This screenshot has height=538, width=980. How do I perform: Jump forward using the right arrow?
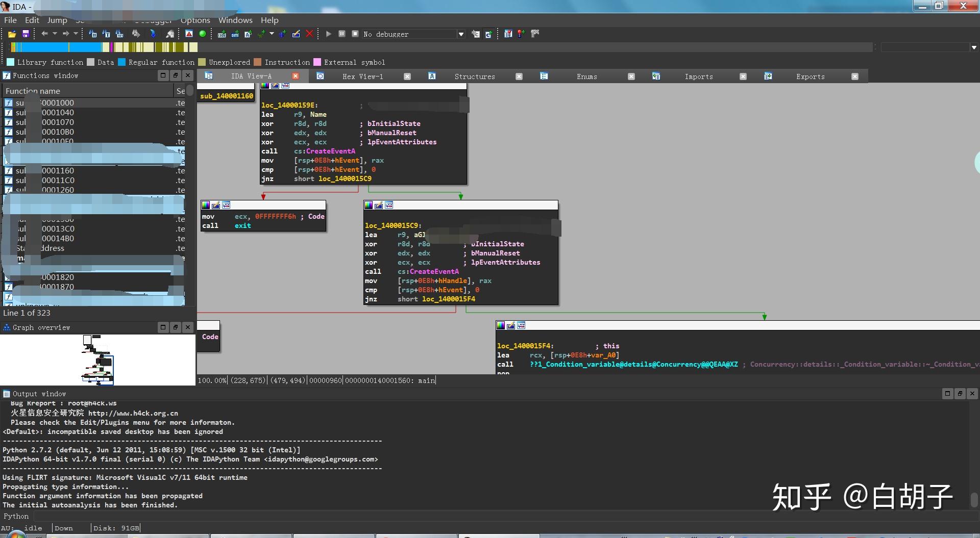pos(66,34)
